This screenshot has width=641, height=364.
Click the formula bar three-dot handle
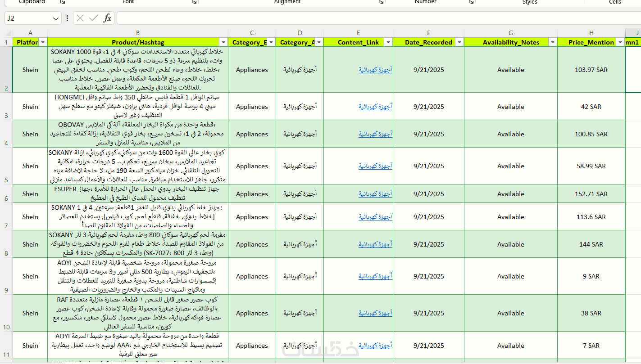(x=68, y=18)
